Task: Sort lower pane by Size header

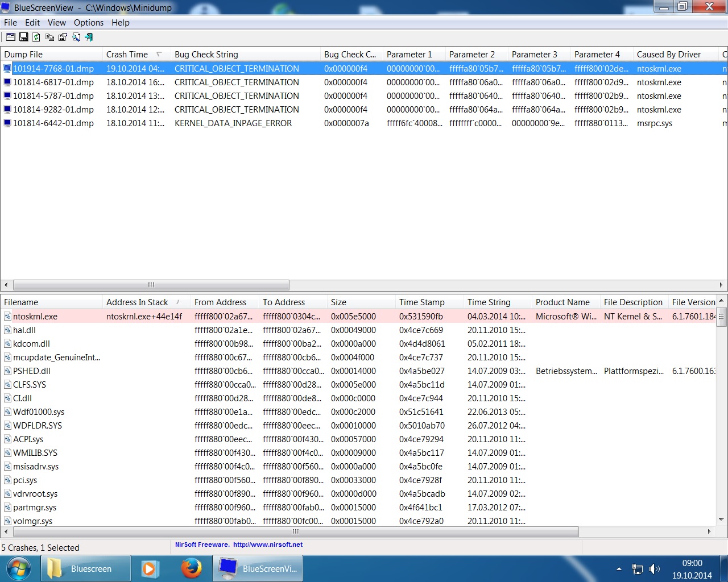Action: tap(361, 302)
